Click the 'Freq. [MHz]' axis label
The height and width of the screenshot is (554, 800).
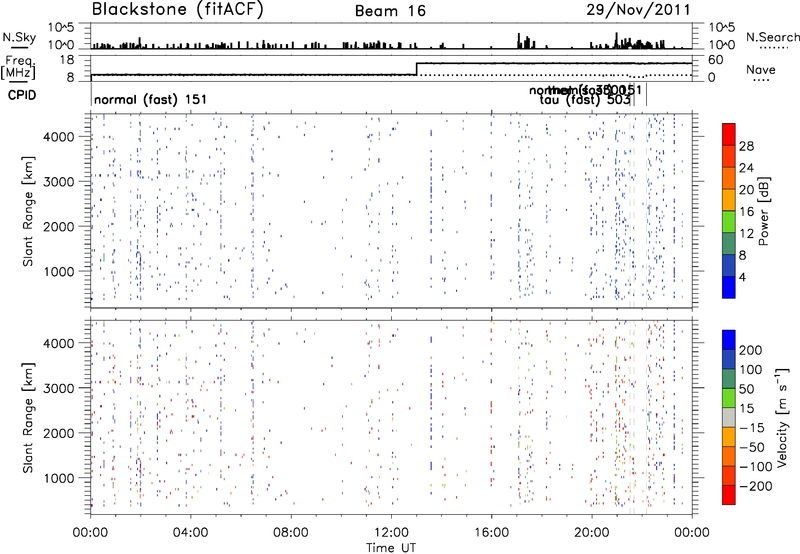pyautogui.click(x=19, y=67)
